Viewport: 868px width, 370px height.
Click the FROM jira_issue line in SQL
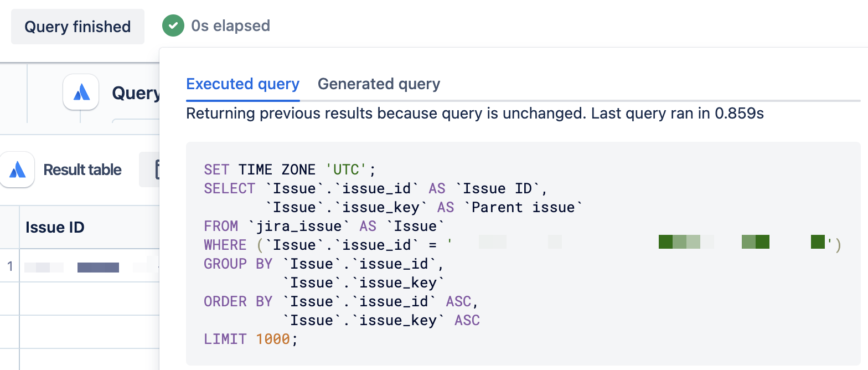pos(324,226)
